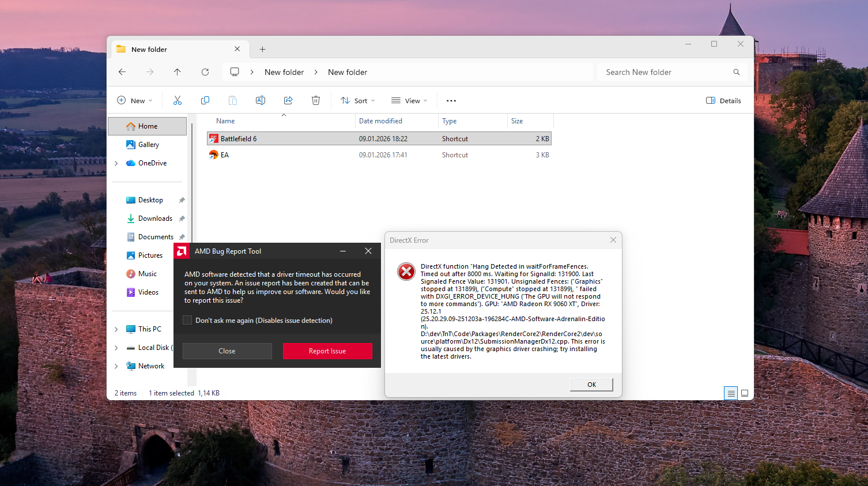
Task: Click the Cut scissors icon in toolbar
Action: point(178,100)
